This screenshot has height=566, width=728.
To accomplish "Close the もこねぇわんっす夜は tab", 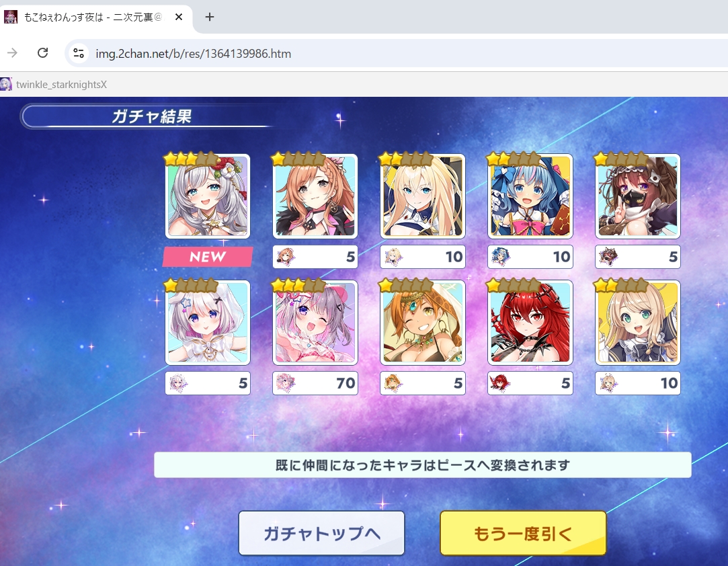I will pos(178,17).
